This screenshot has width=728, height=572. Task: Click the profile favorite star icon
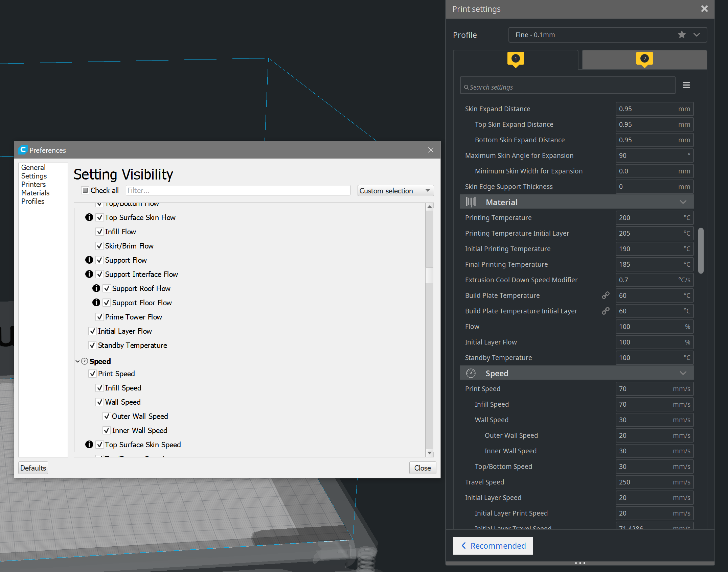681,35
